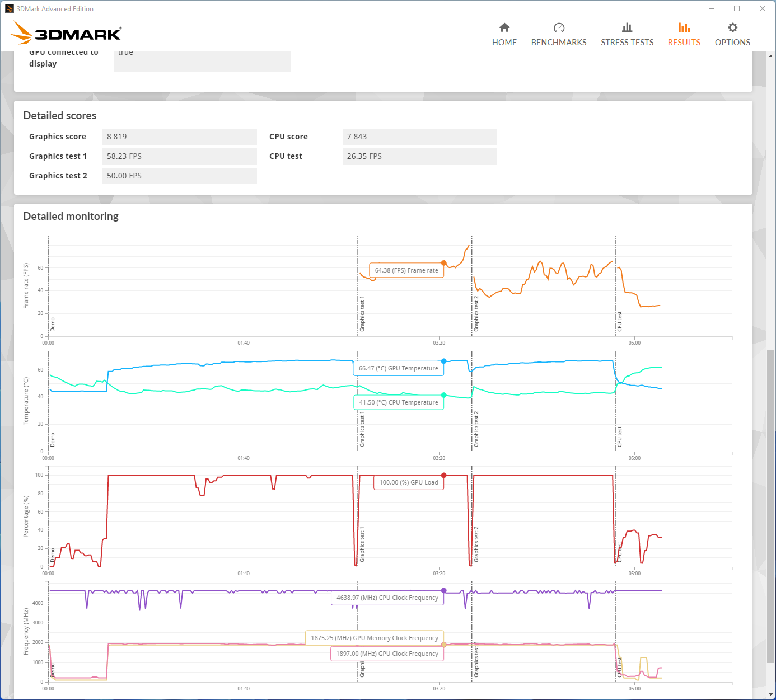Click the orange frame rate data point
Viewport: 776px width, 700px height.
coord(444,263)
